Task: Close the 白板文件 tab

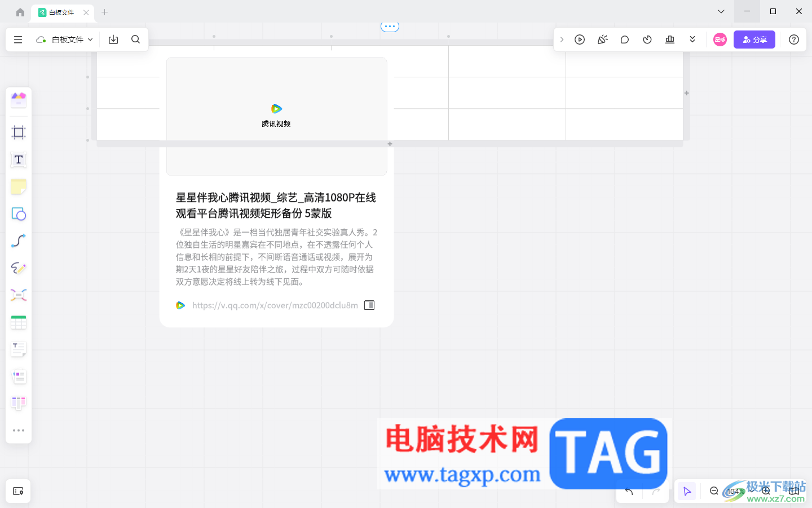Action: [86, 12]
